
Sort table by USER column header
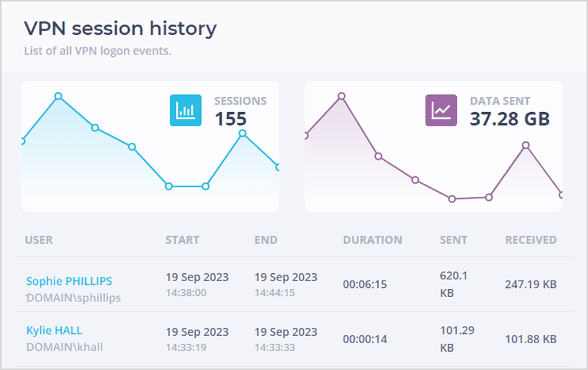pos(39,240)
